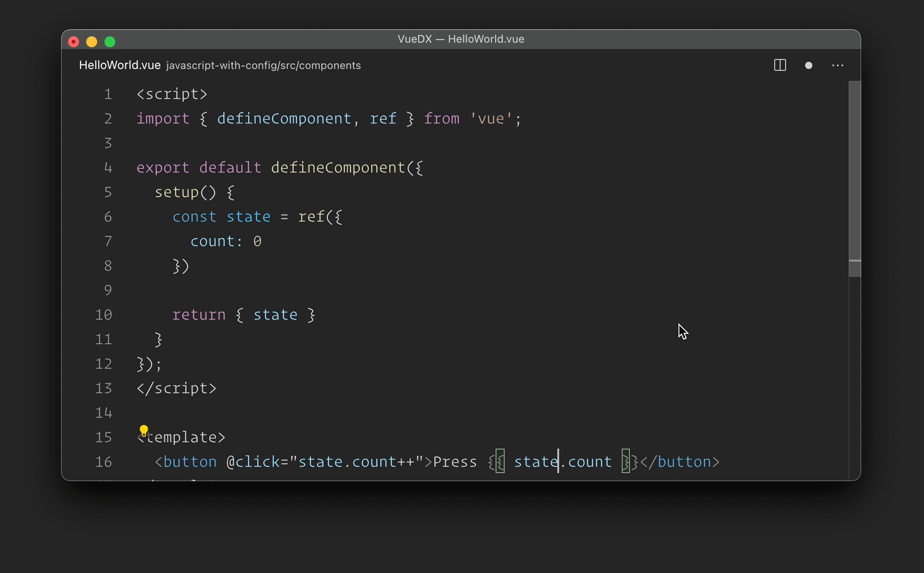Click the javascript-with-config/src/components path label
The image size is (924, 573).
[x=263, y=65]
